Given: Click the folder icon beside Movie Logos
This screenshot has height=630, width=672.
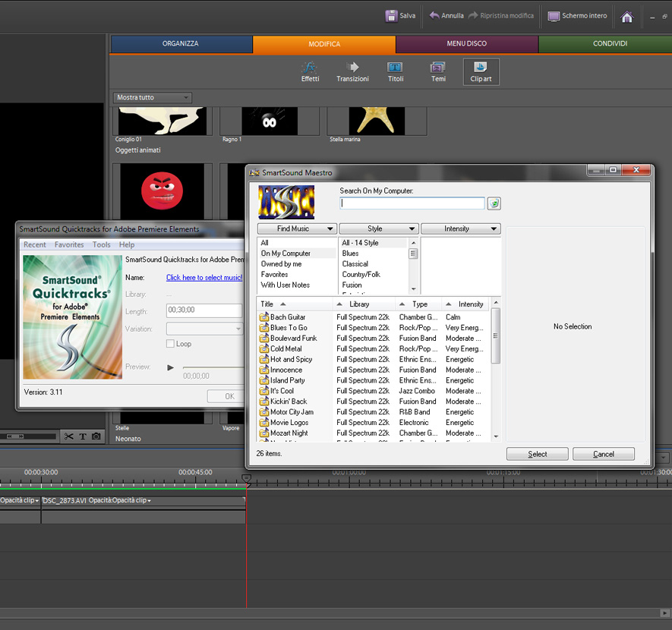Looking at the screenshot, I should click(263, 422).
